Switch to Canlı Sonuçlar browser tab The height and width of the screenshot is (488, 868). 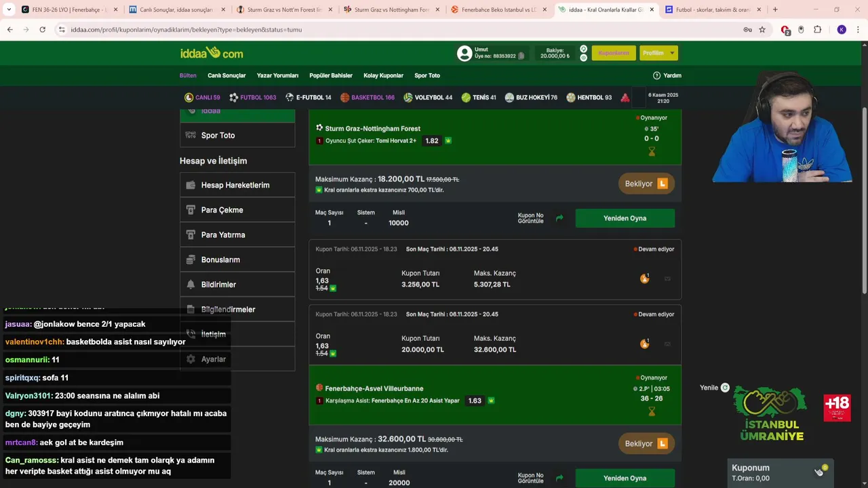click(x=176, y=9)
